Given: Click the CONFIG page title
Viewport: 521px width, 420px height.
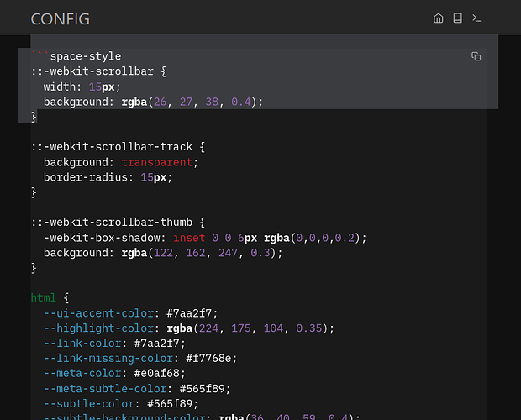Looking at the screenshot, I should tap(60, 18).
